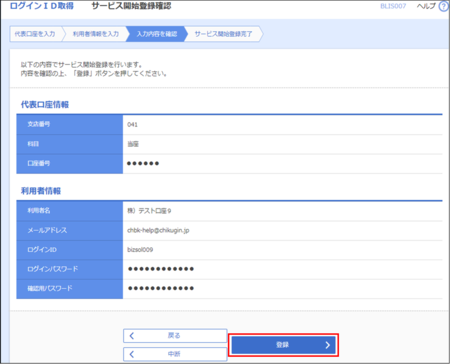Click the 支店番号 label cell
Viewport: 450px width, 364px height.
tap(70, 124)
